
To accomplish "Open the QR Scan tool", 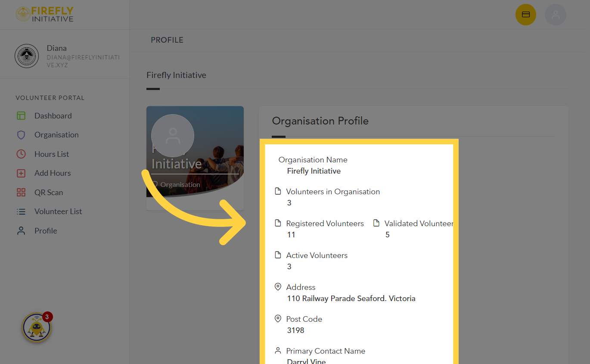I will point(21,192).
